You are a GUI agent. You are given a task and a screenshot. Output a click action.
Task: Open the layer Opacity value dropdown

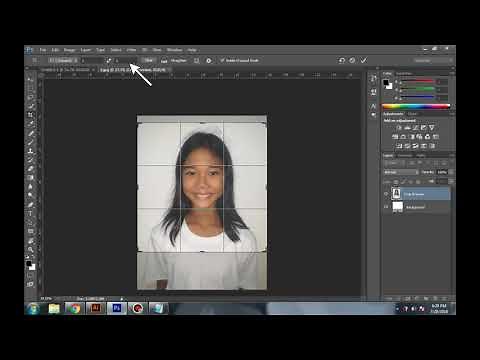point(451,172)
